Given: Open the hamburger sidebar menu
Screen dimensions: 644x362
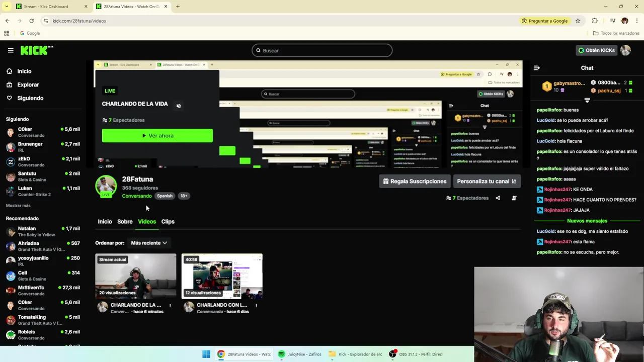Looking at the screenshot, I should coord(10,50).
